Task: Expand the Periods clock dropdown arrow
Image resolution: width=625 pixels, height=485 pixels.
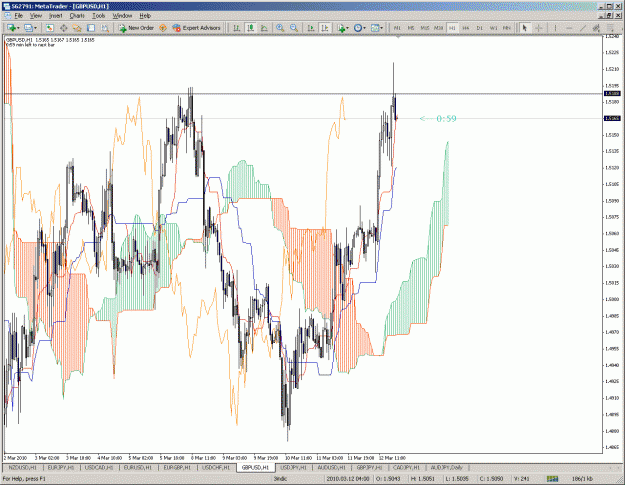Action: 364,28
